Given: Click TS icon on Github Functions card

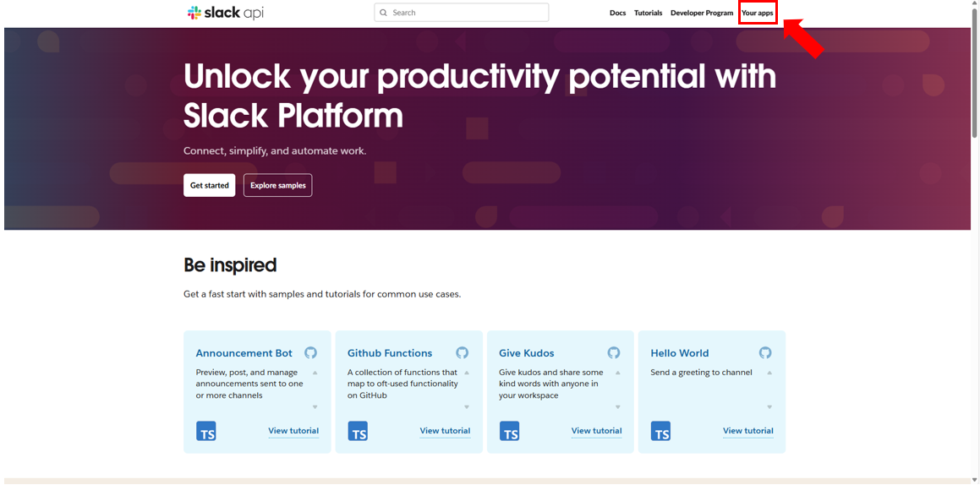Looking at the screenshot, I should point(358,431).
